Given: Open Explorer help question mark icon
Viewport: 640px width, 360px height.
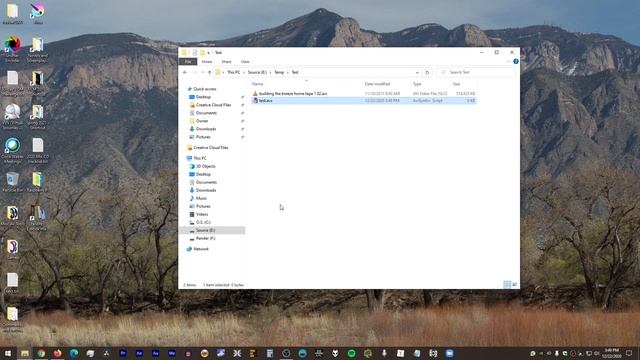Looking at the screenshot, I should [516, 61].
